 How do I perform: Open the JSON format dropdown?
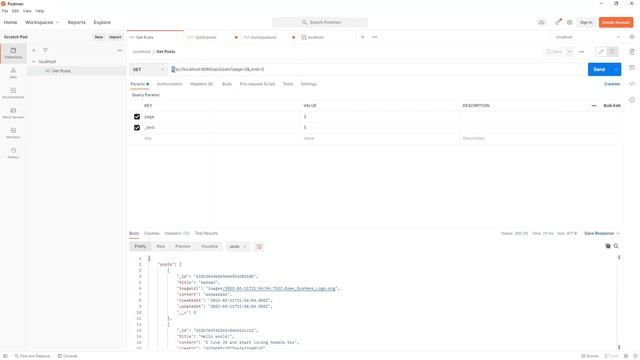coord(238,247)
